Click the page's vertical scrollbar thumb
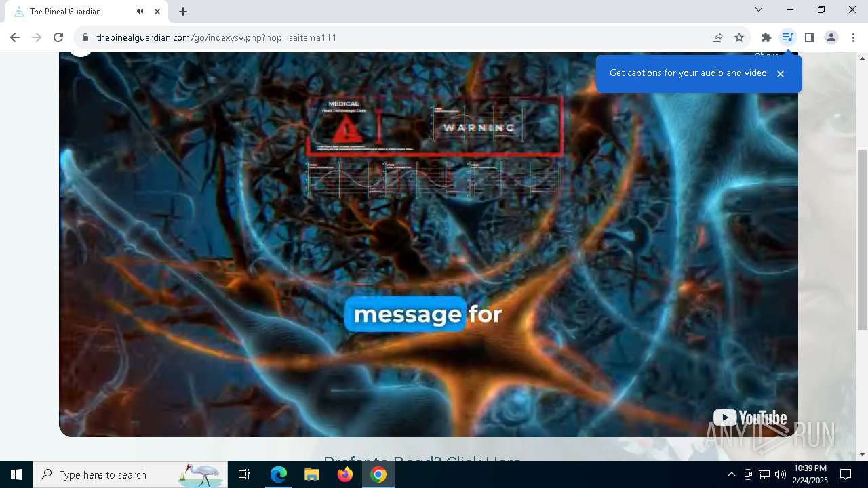The width and height of the screenshot is (868, 488). 862,239
